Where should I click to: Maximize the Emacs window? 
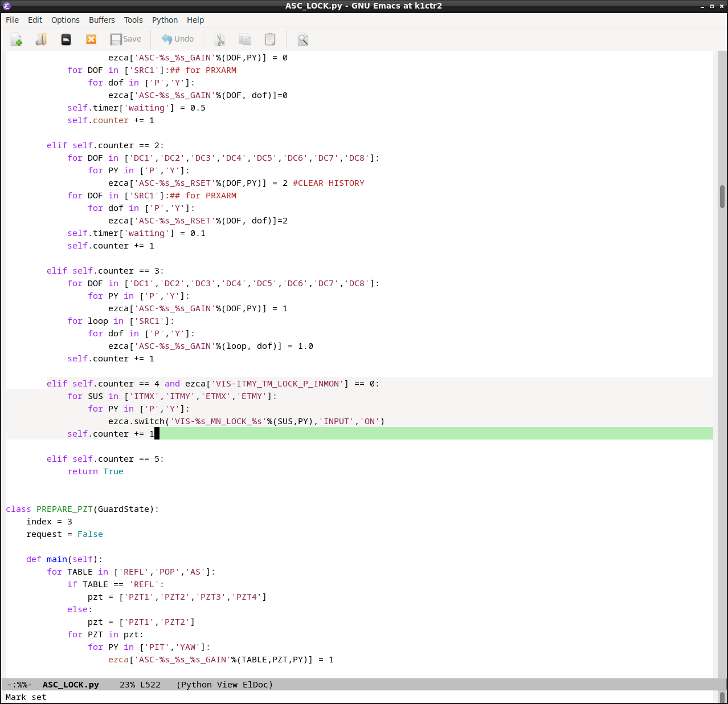coord(711,6)
